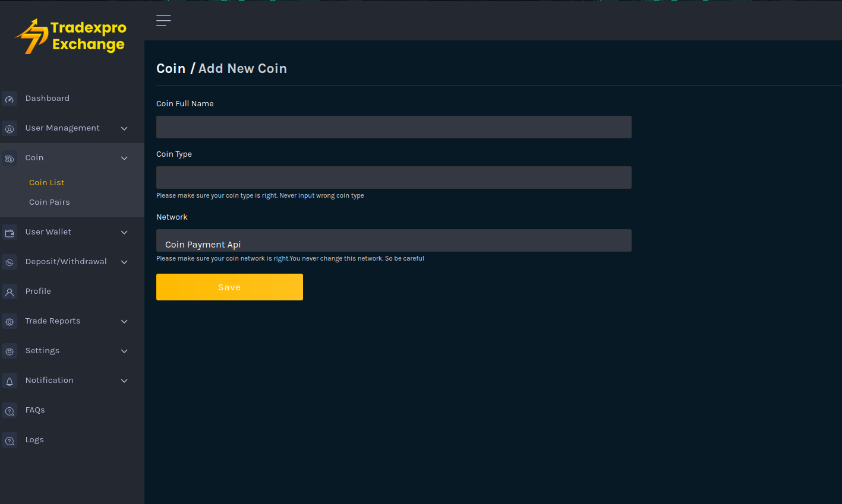Click the Tradexpro Exchange logo
Viewport: 842px width, 504px height.
point(71,36)
